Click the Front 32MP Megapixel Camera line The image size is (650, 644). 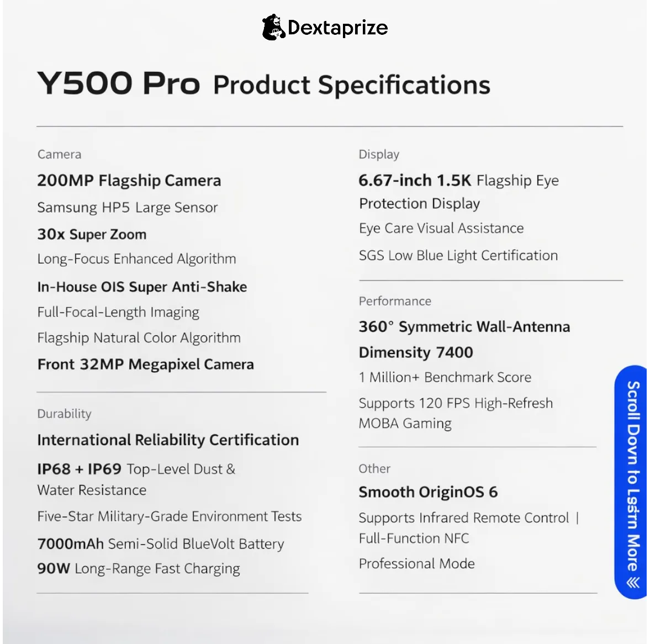coord(146,365)
